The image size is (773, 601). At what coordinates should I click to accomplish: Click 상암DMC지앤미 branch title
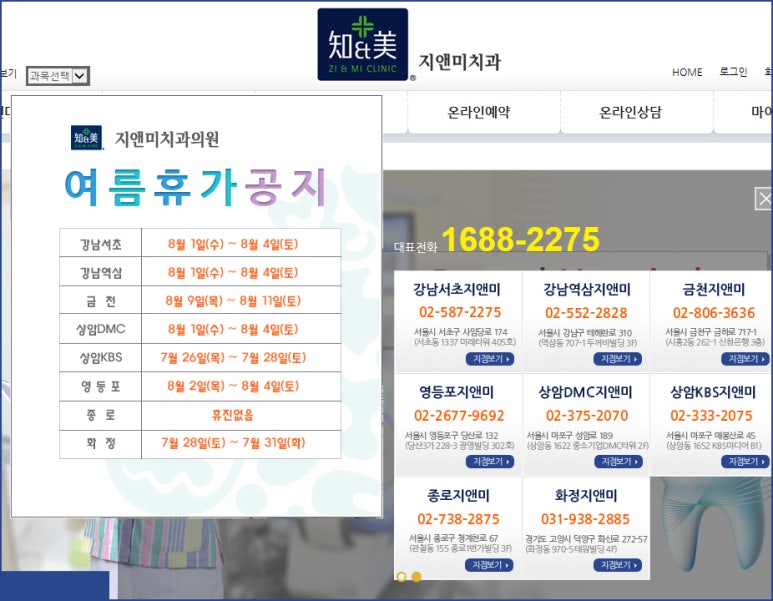[585, 392]
